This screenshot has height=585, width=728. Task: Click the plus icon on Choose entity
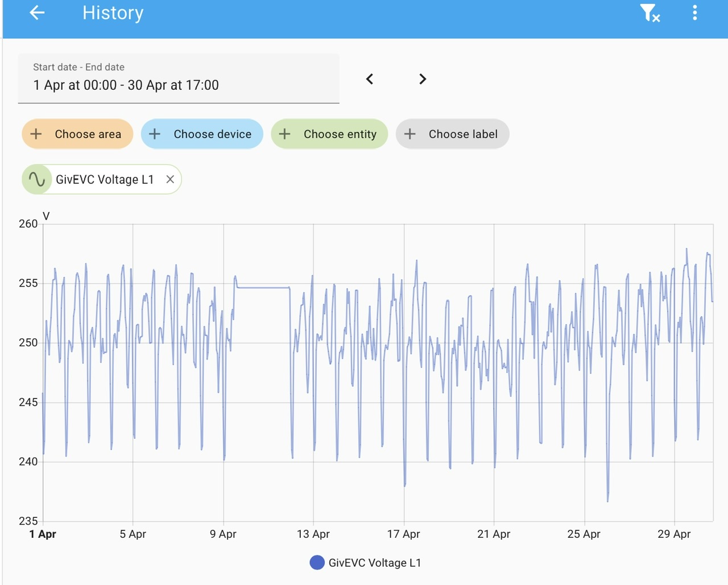(x=285, y=134)
